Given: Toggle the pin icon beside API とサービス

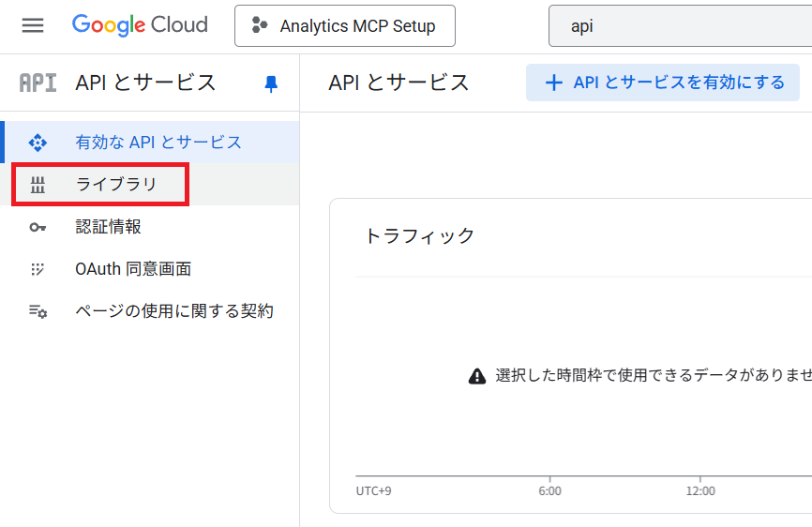Looking at the screenshot, I should pyautogui.click(x=271, y=83).
